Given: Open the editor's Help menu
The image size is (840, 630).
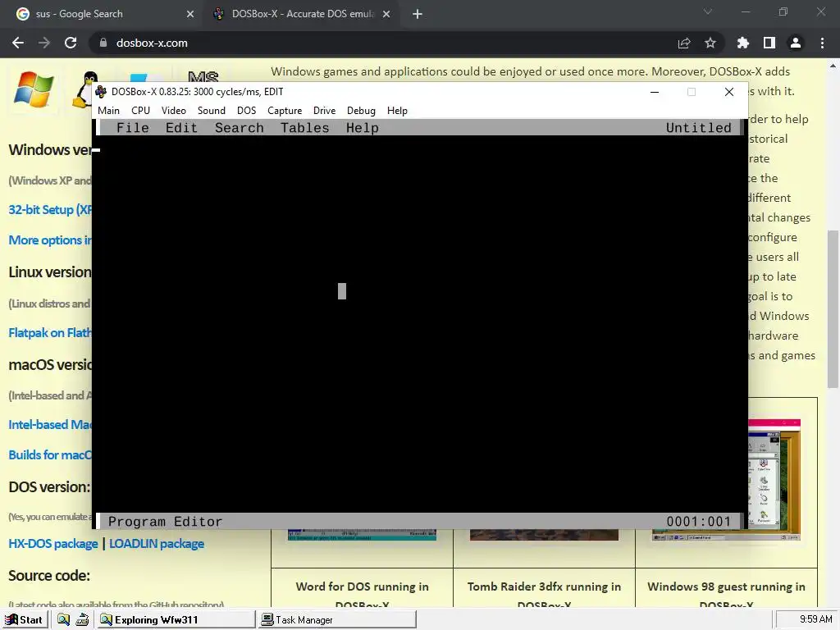Looking at the screenshot, I should pyautogui.click(x=362, y=127).
